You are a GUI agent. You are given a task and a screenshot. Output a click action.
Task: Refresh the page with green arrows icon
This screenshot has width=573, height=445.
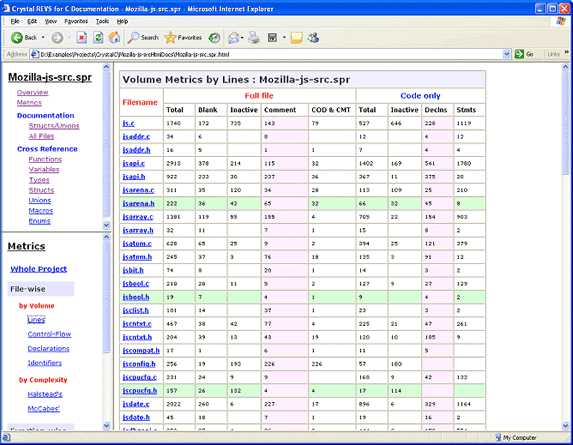[x=98, y=37]
